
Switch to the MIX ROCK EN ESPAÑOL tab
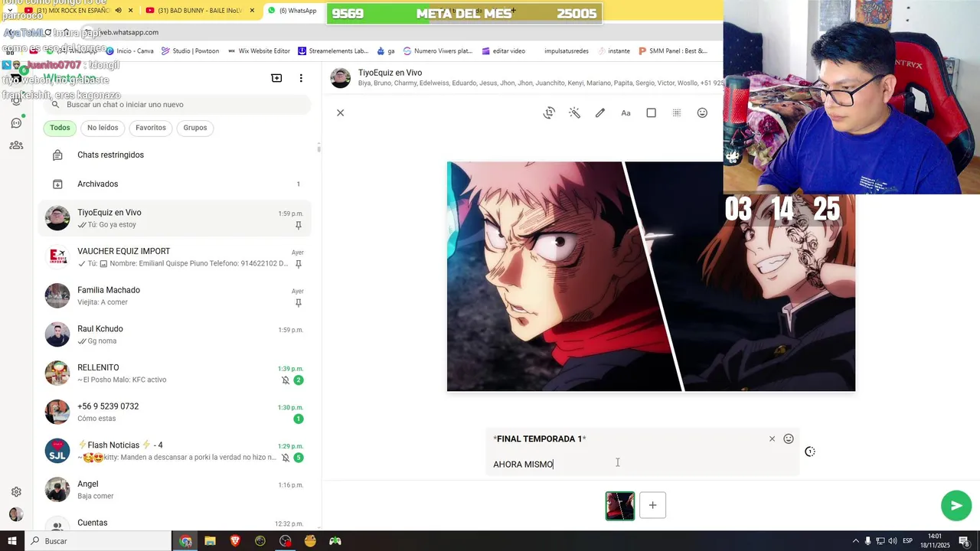pyautogui.click(x=73, y=11)
